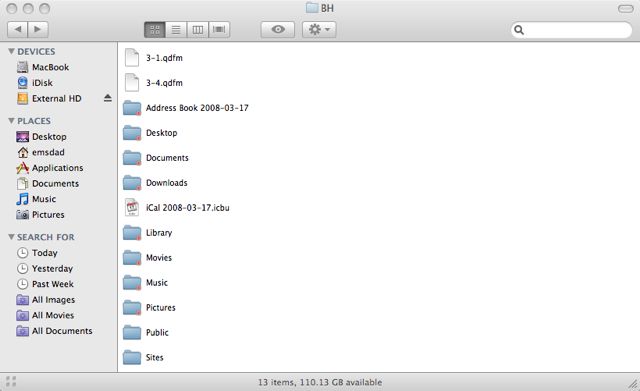This screenshot has height=391, width=640.
Task: Select the Library folder icon
Action: click(132, 233)
